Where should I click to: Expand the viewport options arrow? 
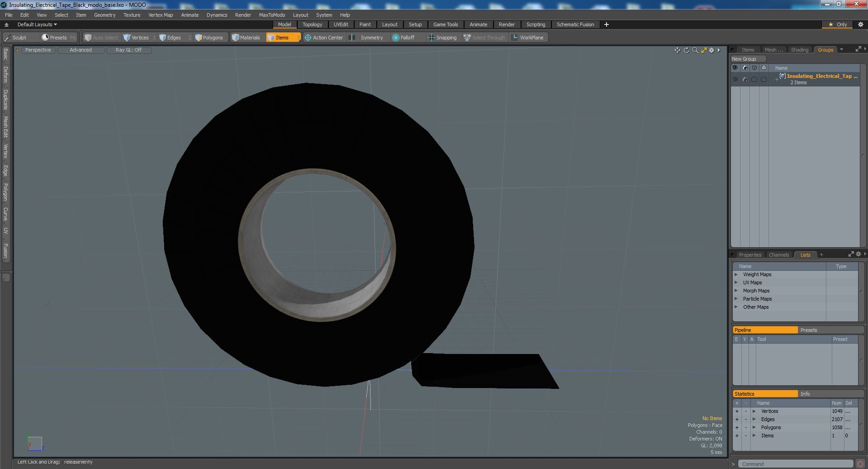pyautogui.click(x=719, y=50)
